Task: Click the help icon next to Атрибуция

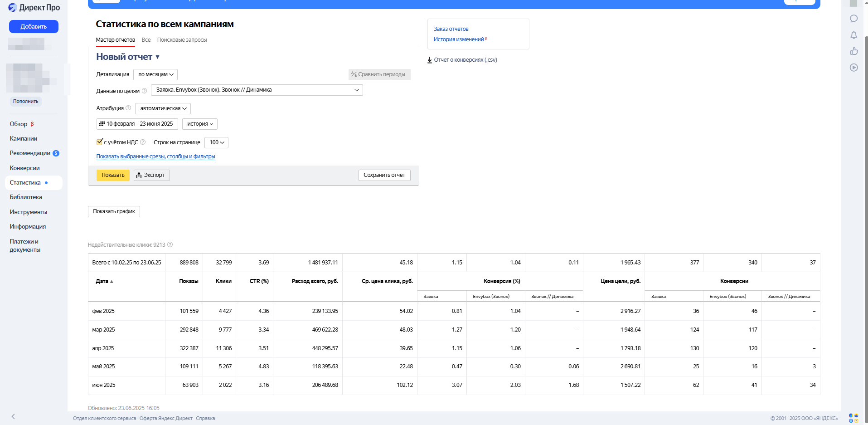Action: pos(128,108)
